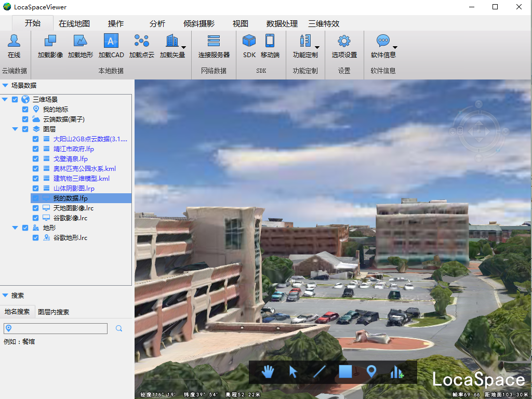Screen dimensions: 532x399
Task: Click the 图层 layers stack icon
Action: 36,129
